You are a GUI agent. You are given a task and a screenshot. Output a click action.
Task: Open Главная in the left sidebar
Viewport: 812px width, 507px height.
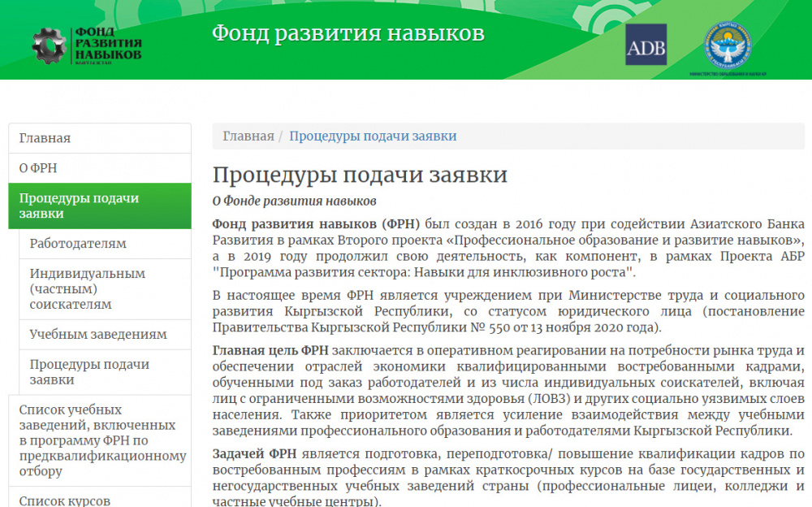[x=45, y=138]
